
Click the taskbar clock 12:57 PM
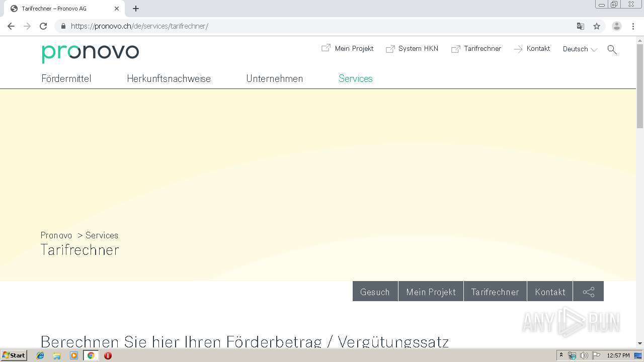coord(618,355)
